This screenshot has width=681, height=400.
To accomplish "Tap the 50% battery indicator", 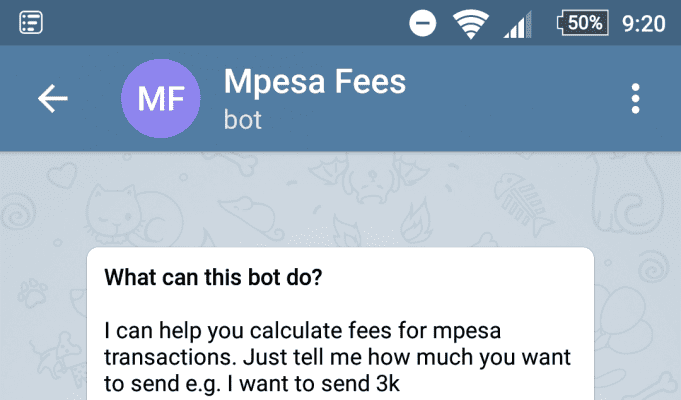I will click(x=582, y=23).
